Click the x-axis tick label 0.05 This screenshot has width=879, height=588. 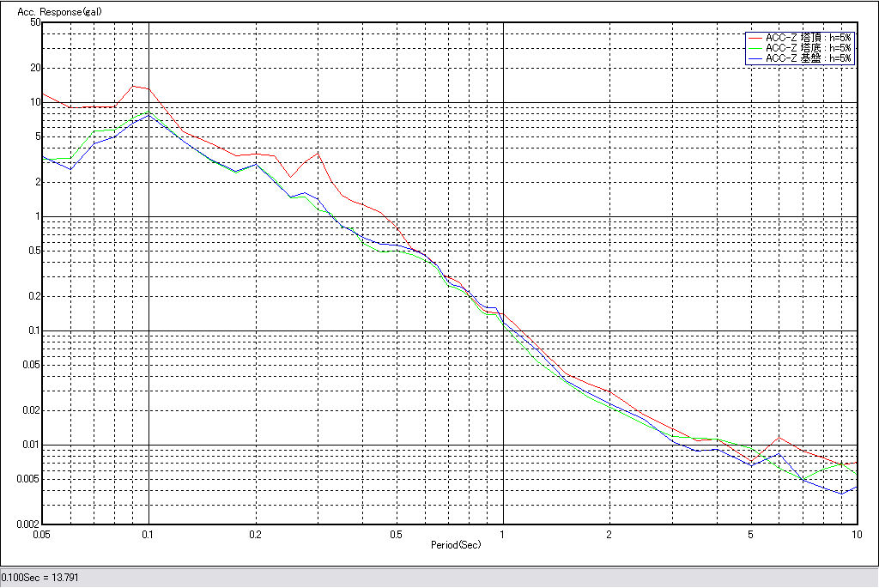[x=40, y=534]
